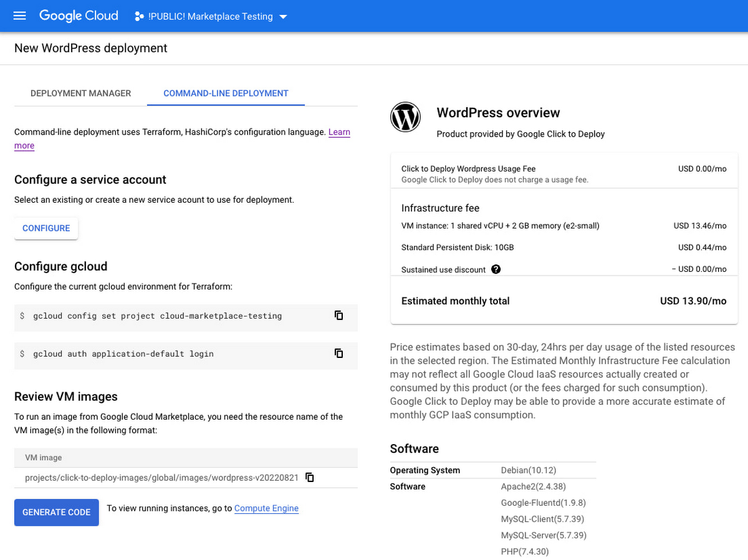
Task: Switch to the Deployment Manager tab
Action: (81, 93)
